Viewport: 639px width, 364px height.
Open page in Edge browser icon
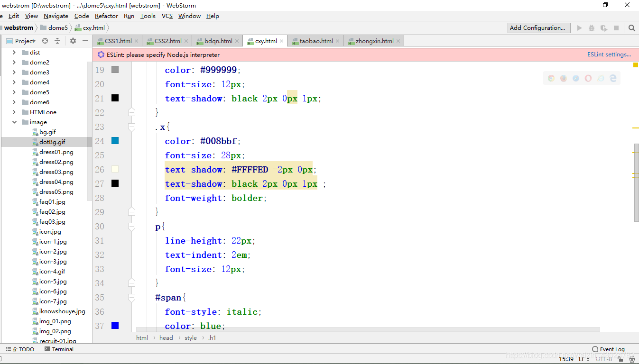613,78
